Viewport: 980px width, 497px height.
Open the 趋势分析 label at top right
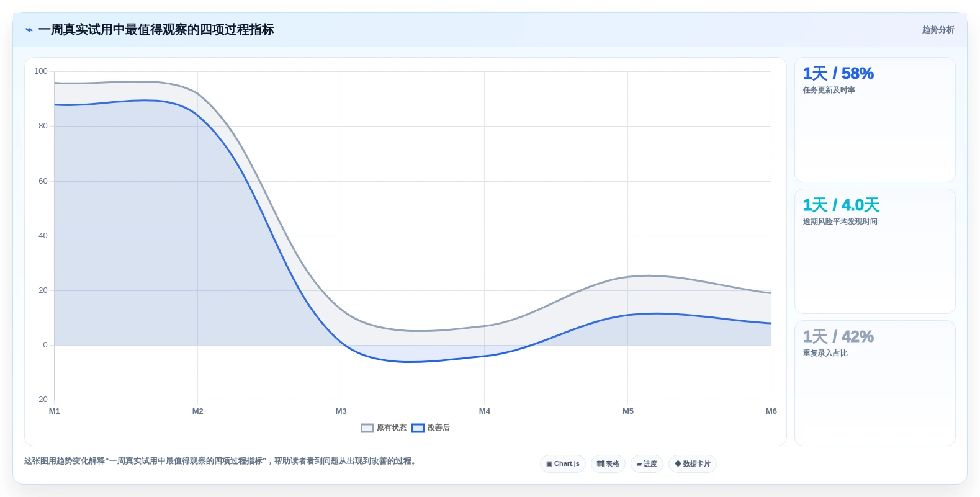pyautogui.click(x=938, y=30)
